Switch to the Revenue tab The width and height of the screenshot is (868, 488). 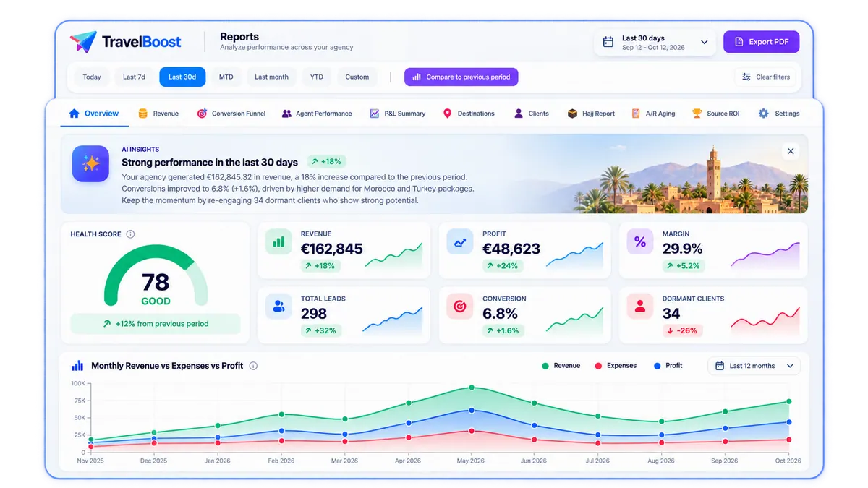(158, 114)
